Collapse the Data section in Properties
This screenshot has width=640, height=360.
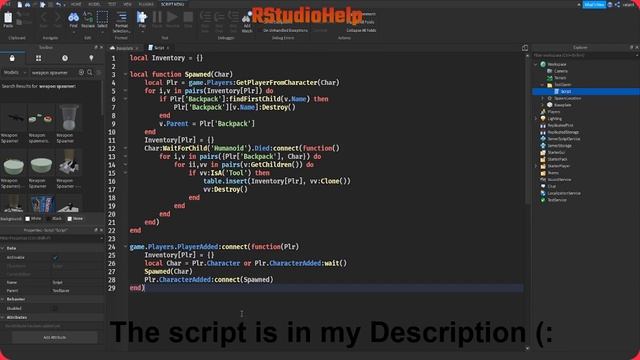click(3, 248)
